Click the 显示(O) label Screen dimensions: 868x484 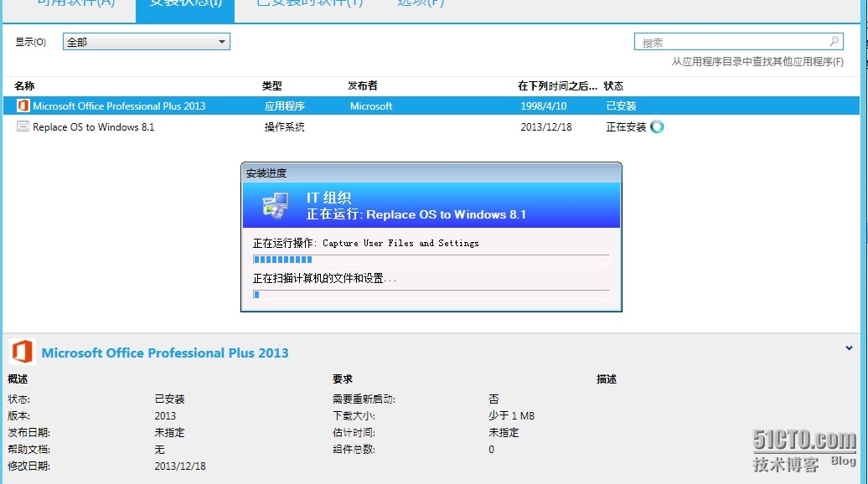point(30,42)
